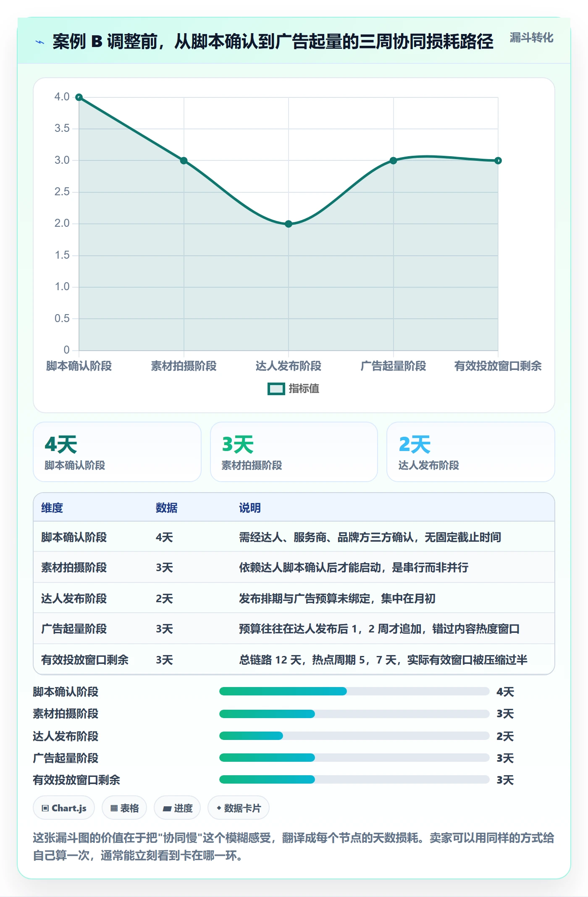Click the description 需经达人、服务商、品牌方三方确认

click(370, 537)
